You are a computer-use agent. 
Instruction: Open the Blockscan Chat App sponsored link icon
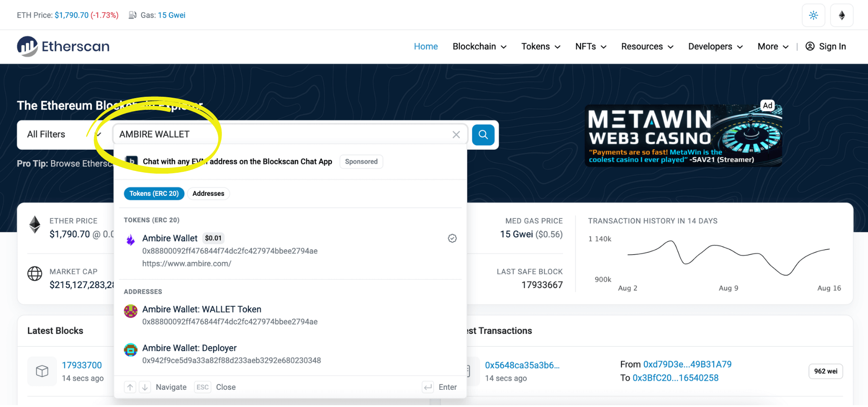131,161
